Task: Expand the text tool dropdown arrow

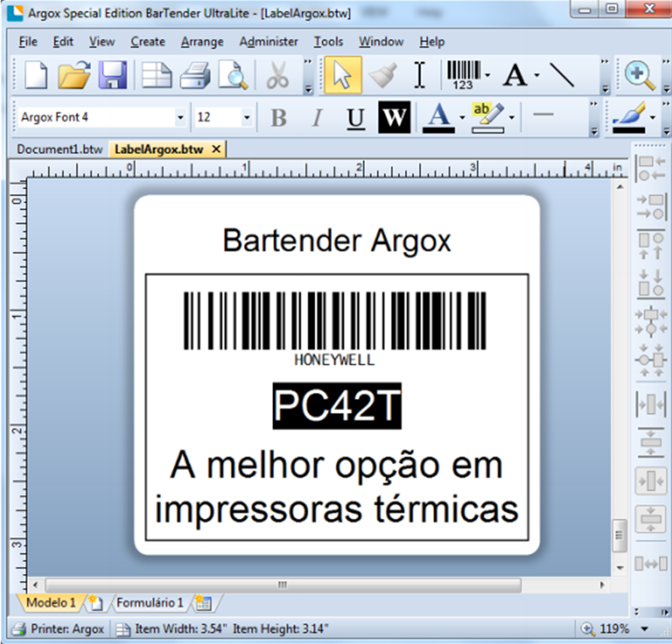Action: [537, 75]
